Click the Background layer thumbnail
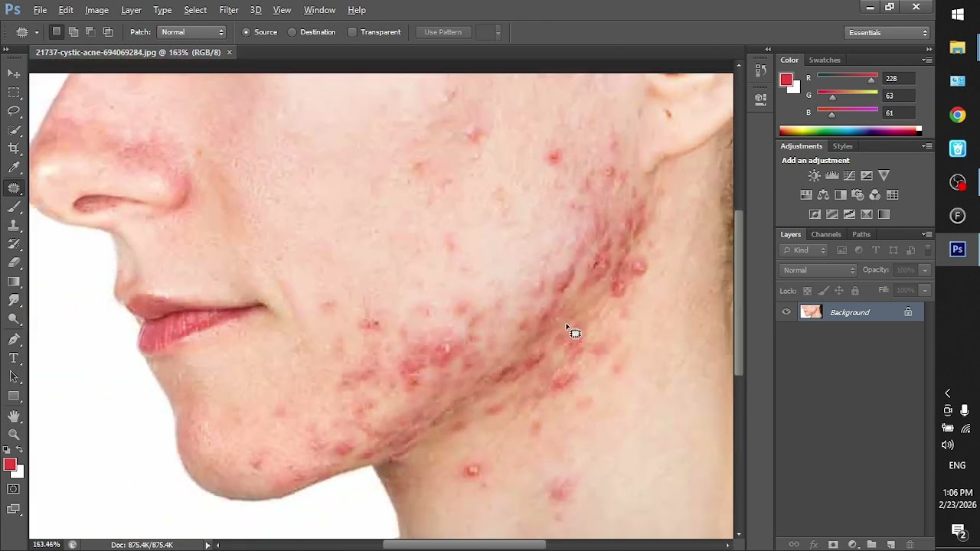This screenshot has width=980, height=551. click(811, 311)
